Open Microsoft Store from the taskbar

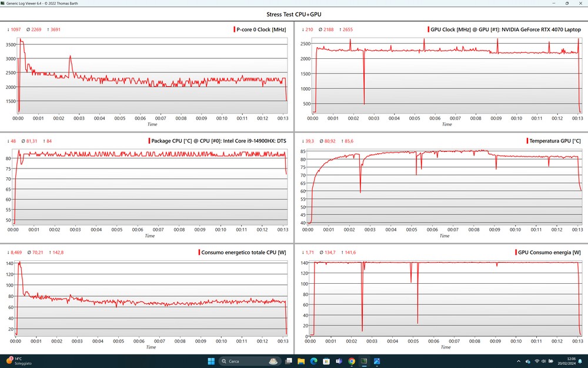coord(326,361)
